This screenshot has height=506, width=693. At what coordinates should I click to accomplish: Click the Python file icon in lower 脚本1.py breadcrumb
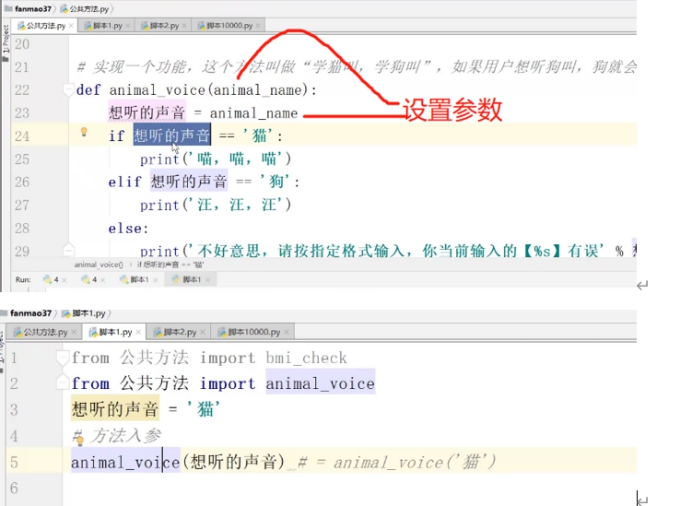(66, 313)
